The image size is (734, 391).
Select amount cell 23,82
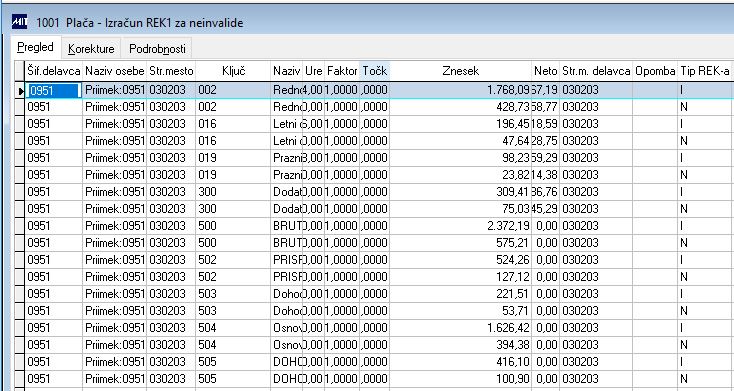pos(461,175)
